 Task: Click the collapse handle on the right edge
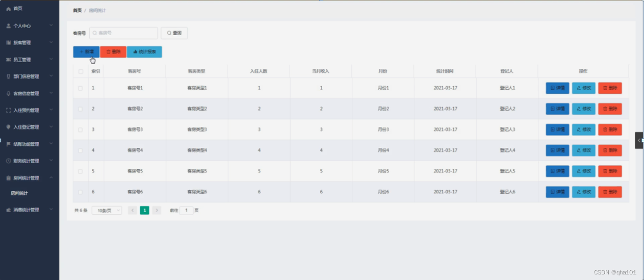639,140
